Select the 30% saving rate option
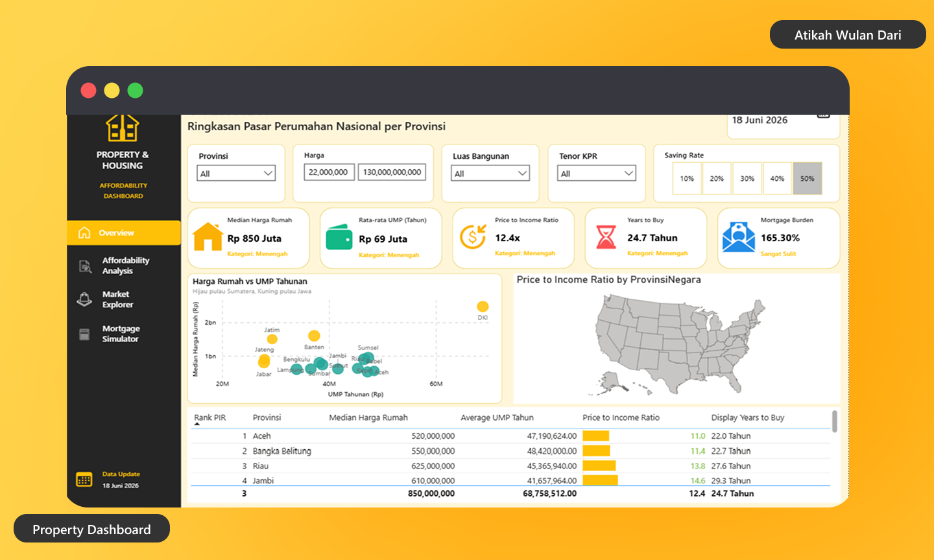 (x=747, y=178)
